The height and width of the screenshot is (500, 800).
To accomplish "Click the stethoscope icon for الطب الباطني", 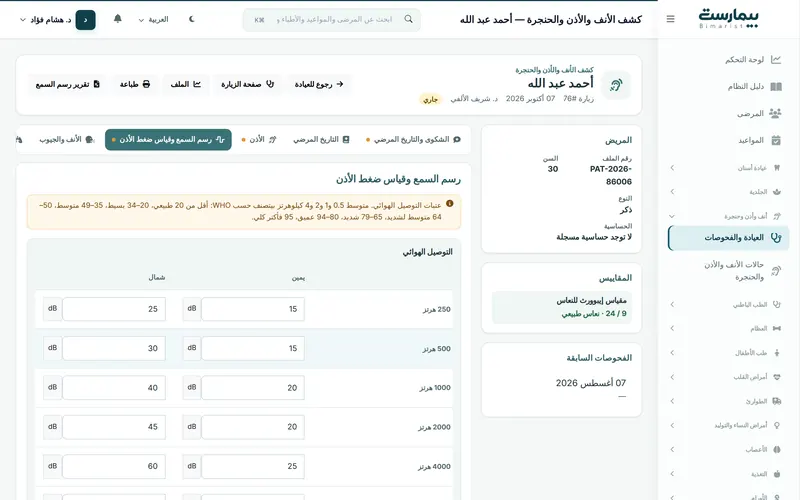I will 777,304.
